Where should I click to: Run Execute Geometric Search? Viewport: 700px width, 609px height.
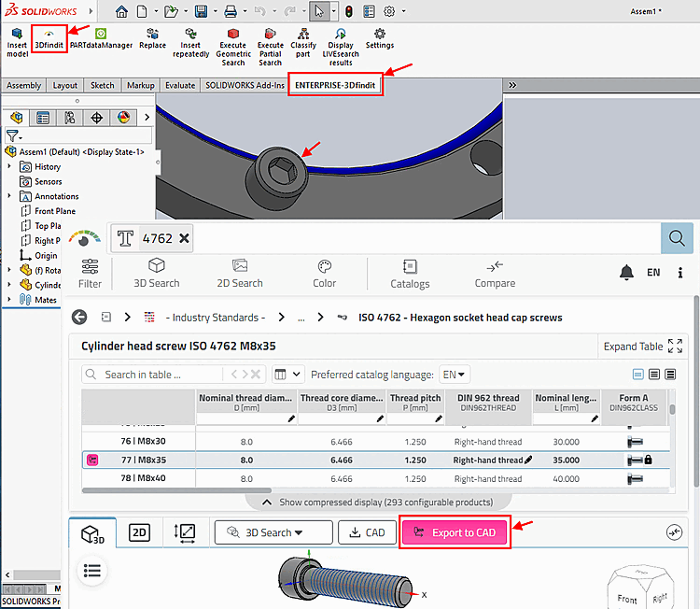(x=232, y=45)
